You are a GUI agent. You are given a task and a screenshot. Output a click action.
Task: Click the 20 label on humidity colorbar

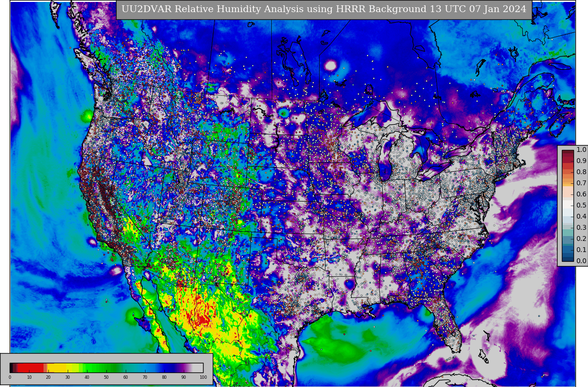[48, 377]
